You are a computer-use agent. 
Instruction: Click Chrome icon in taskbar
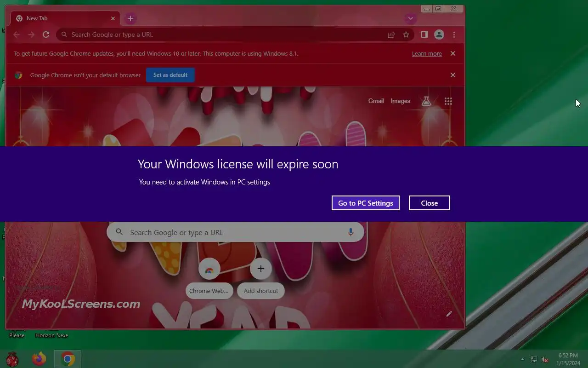pyautogui.click(x=68, y=359)
